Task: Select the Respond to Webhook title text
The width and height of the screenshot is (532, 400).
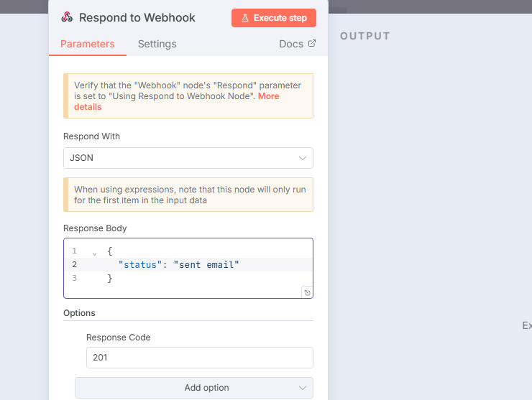Action: coord(137,18)
